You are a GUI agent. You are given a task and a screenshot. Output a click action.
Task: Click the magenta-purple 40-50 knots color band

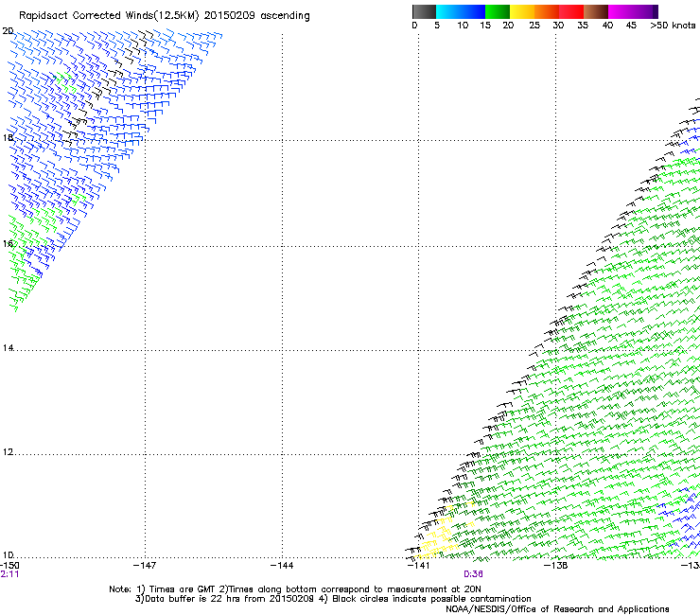633,11
